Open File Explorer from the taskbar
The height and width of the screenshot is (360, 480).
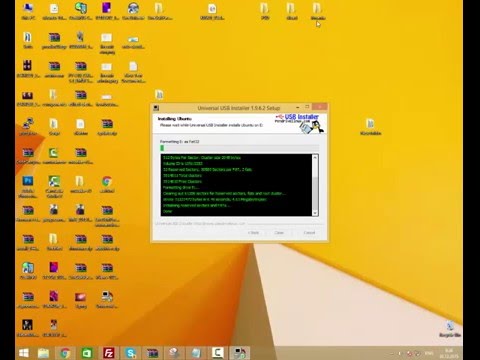[x=43, y=353]
